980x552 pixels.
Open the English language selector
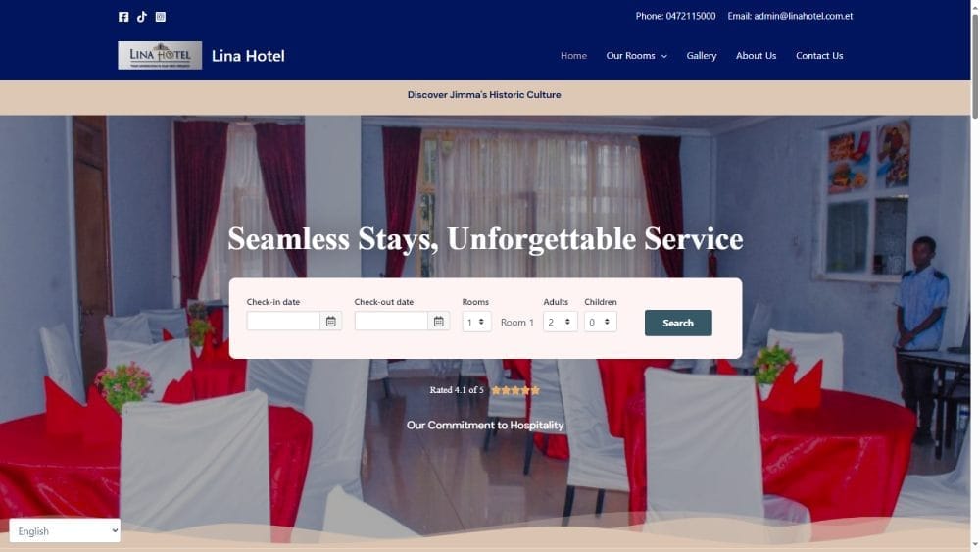65,530
